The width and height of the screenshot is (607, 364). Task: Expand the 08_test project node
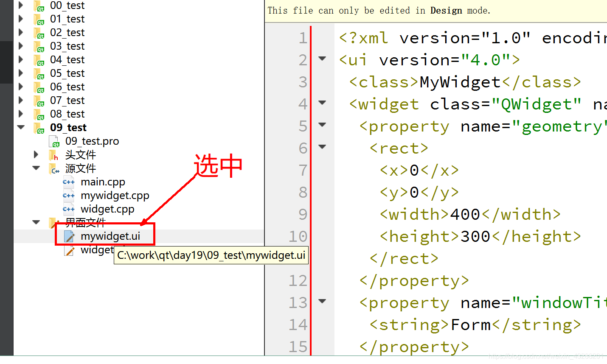click(21, 114)
